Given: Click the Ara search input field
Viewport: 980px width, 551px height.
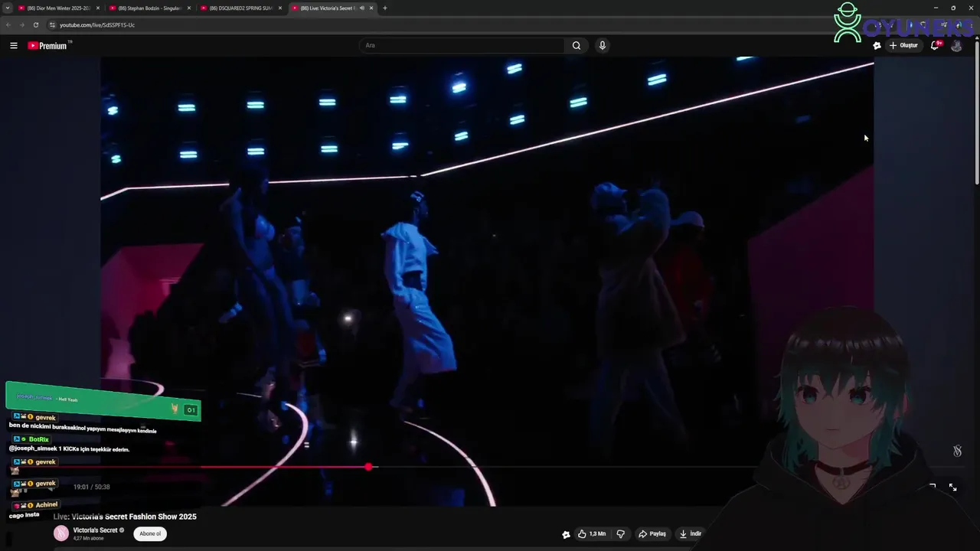Looking at the screenshot, I should click(x=462, y=45).
